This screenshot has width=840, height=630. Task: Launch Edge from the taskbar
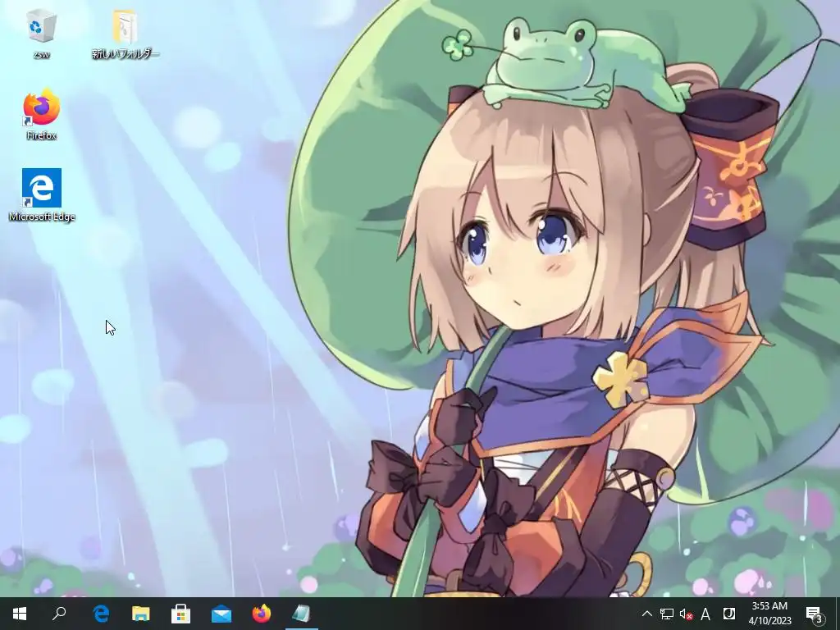(101, 614)
